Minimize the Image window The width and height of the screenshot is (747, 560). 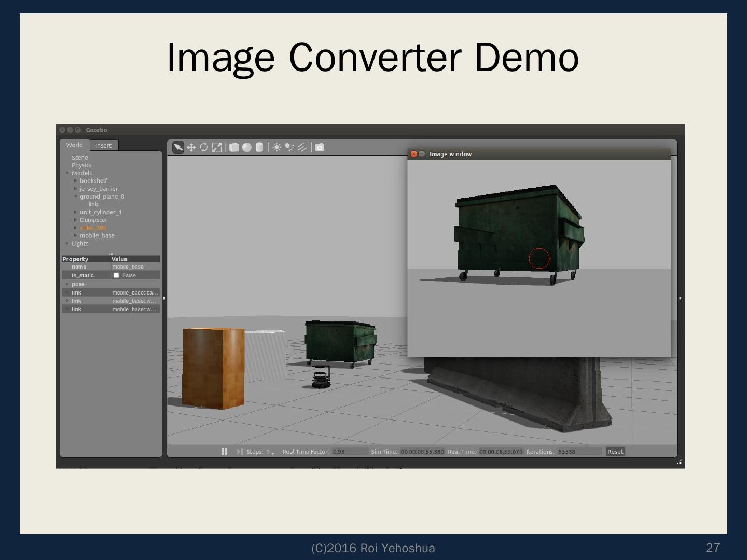click(x=422, y=154)
